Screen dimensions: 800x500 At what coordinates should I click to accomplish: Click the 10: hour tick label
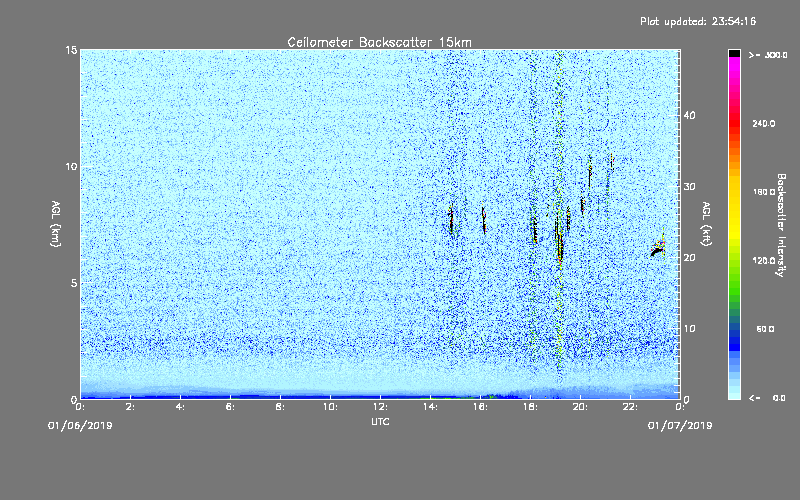click(330, 407)
